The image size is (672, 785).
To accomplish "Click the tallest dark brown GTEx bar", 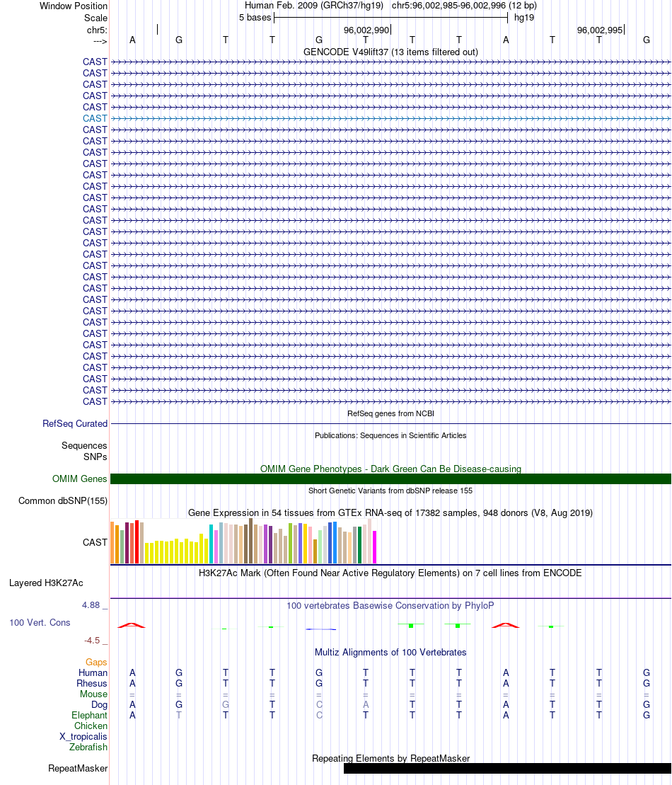I will [250, 542].
